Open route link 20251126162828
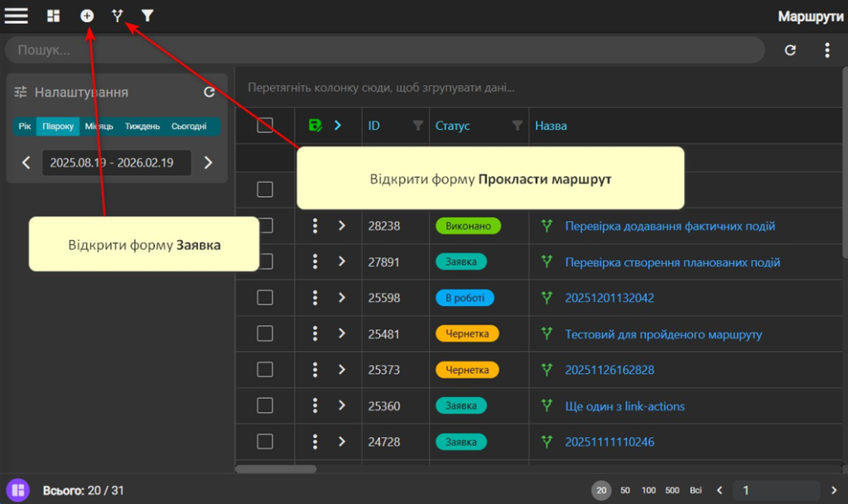Viewport: 848px width, 504px height. coord(609,370)
